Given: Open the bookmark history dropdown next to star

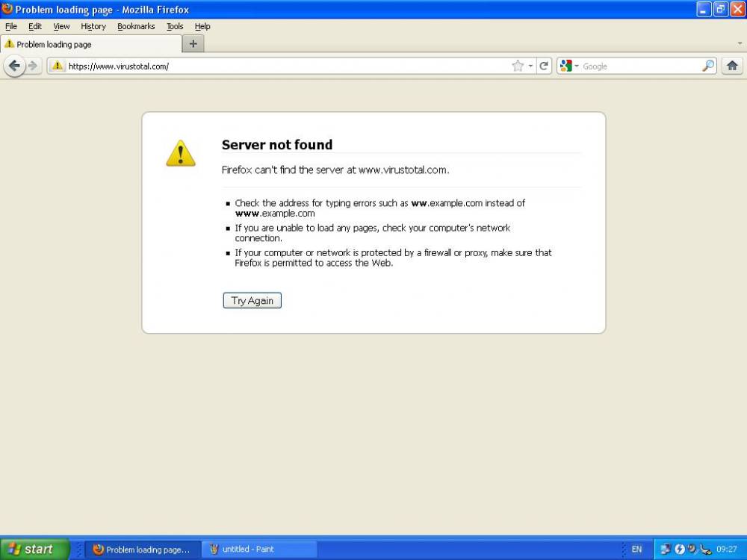Looking at the screenshot, I should (x=530, y=66).
